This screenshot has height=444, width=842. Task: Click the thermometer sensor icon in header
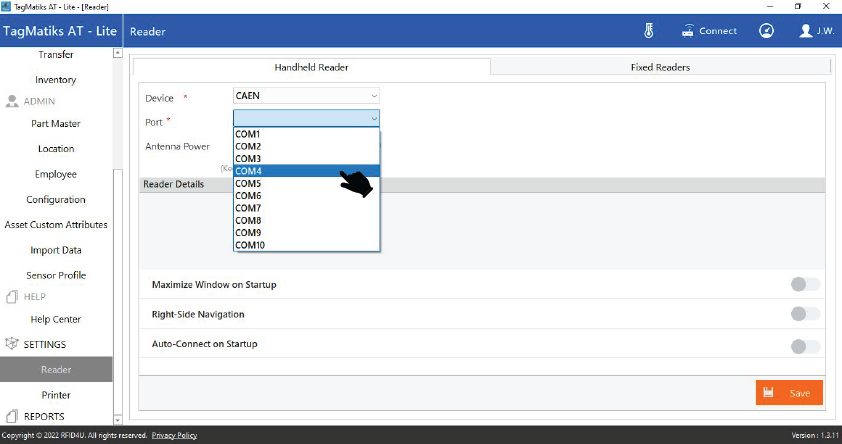point(649,31)
